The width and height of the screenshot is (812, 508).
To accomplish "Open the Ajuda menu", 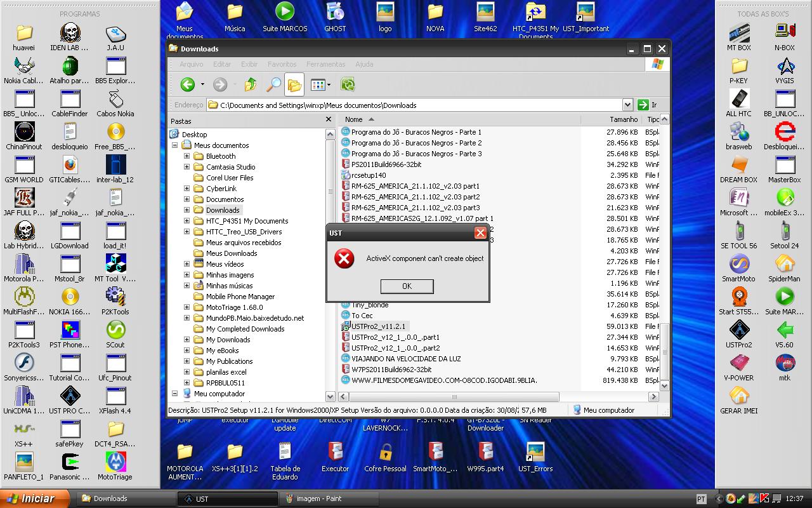I will (364, 64).
